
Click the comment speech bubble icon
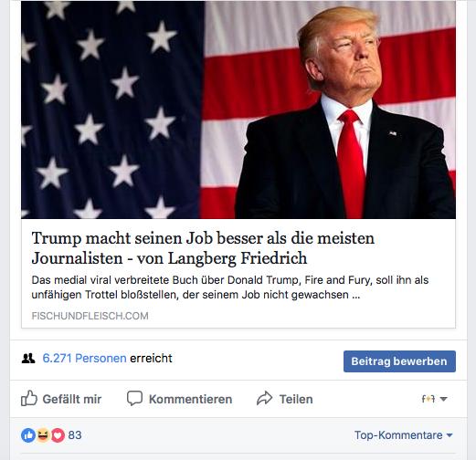coord(134,398)
